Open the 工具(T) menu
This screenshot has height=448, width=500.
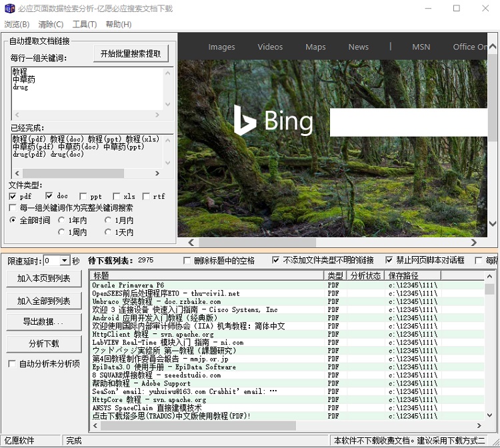(x=85, y=24)
